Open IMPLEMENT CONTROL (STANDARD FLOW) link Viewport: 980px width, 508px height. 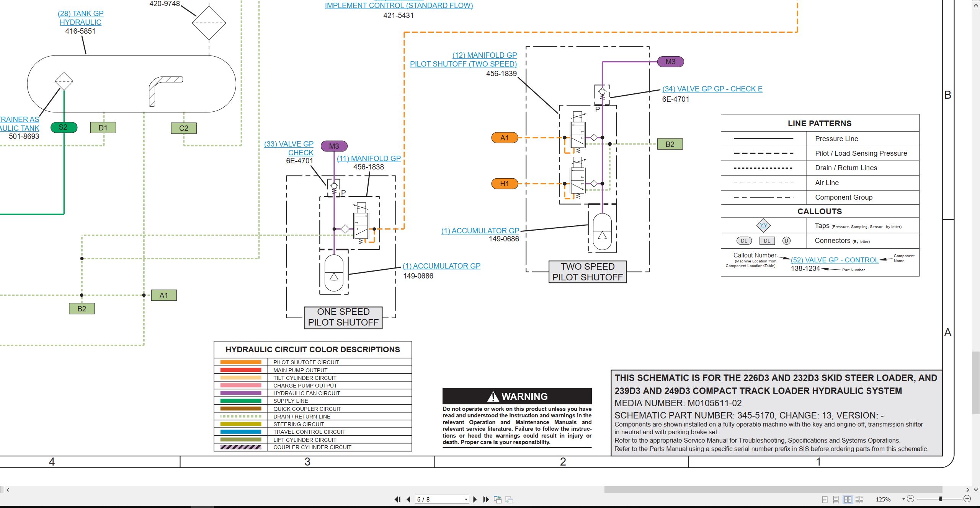[x=399, y=6]
